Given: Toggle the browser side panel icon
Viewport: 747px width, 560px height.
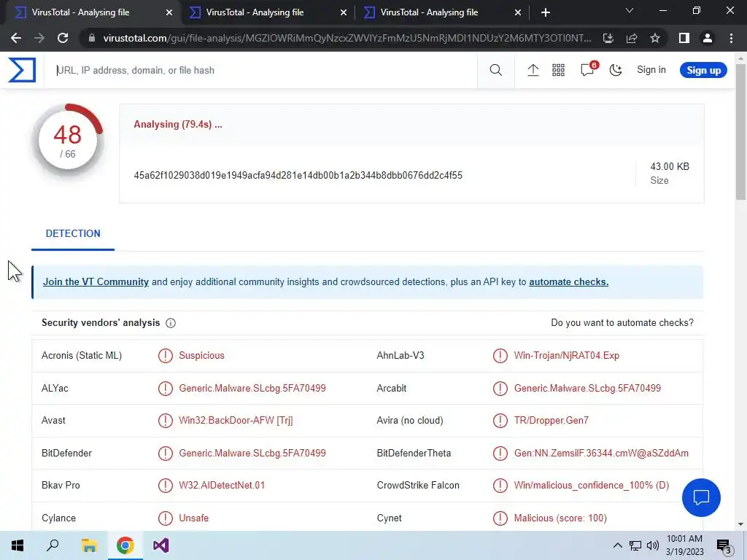Looking at the screenshot, I should [x=684, y=38].
